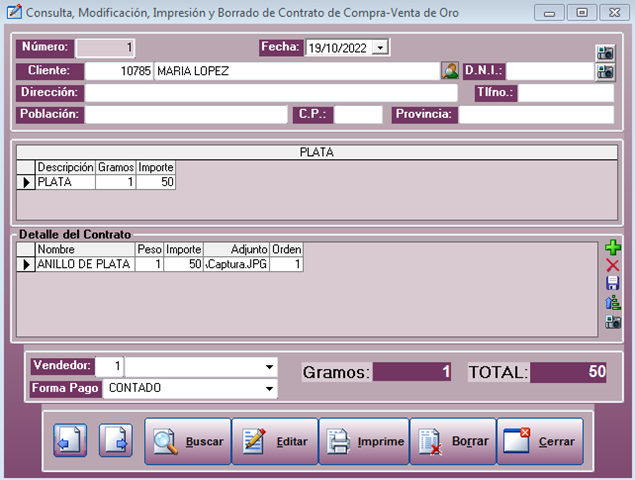Expand the Vendedor name dropdown
635x480 pixels.
pyautogui.click(x=269, y=367)
